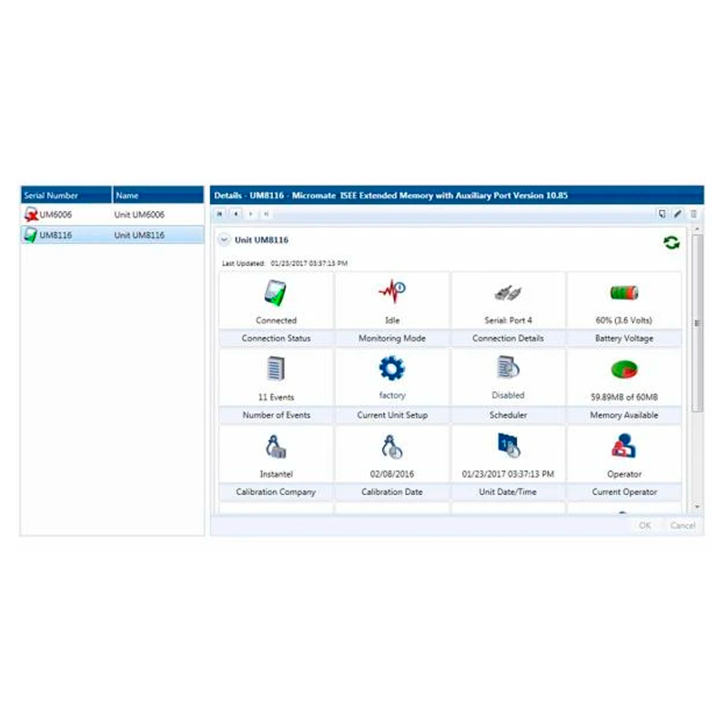This screenshot has height=728, width=728.
Task: Click the Current Operator icon
Action: [624, 446]
